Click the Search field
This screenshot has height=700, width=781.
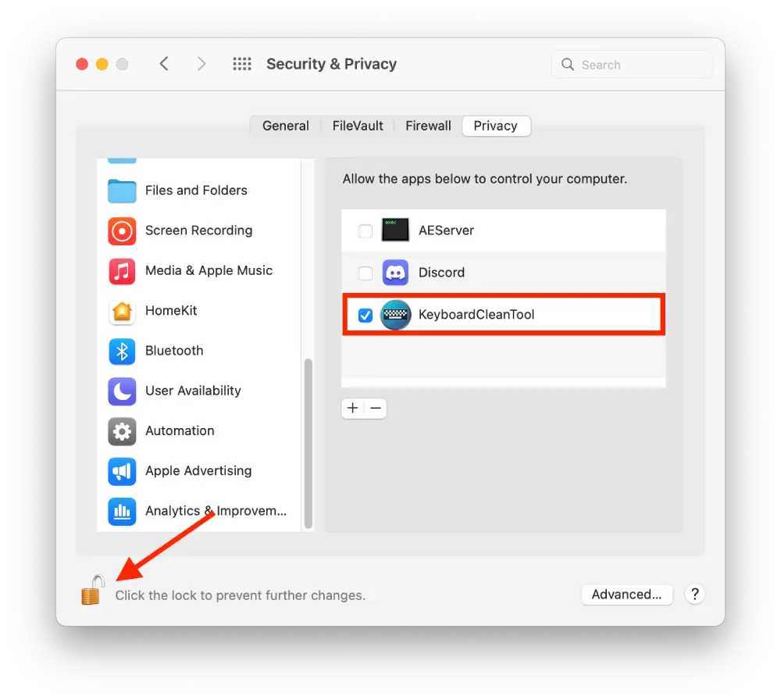632,64
